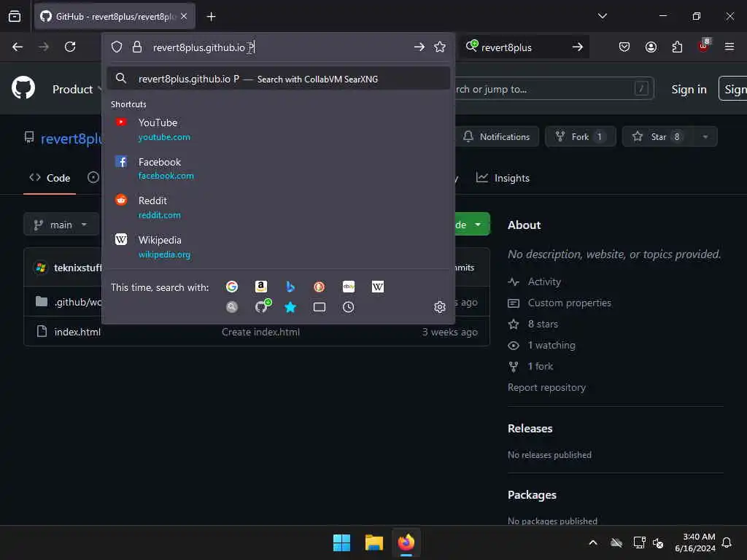Viewport: 747px width, 560px height.
Task: Open the YouTube shortcut suggestion
Action: coord(278,130)
